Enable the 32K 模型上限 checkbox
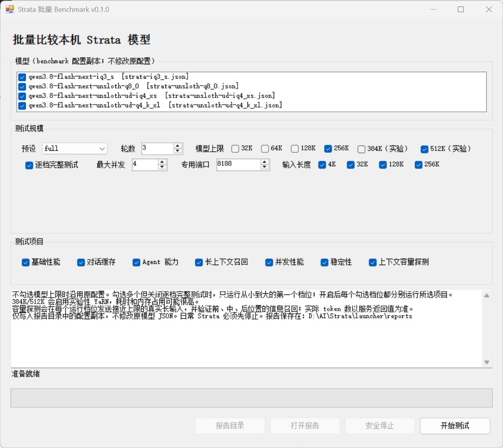Image resolution: width=503 pixels, height=448 pixels. (x=235, y=149)
